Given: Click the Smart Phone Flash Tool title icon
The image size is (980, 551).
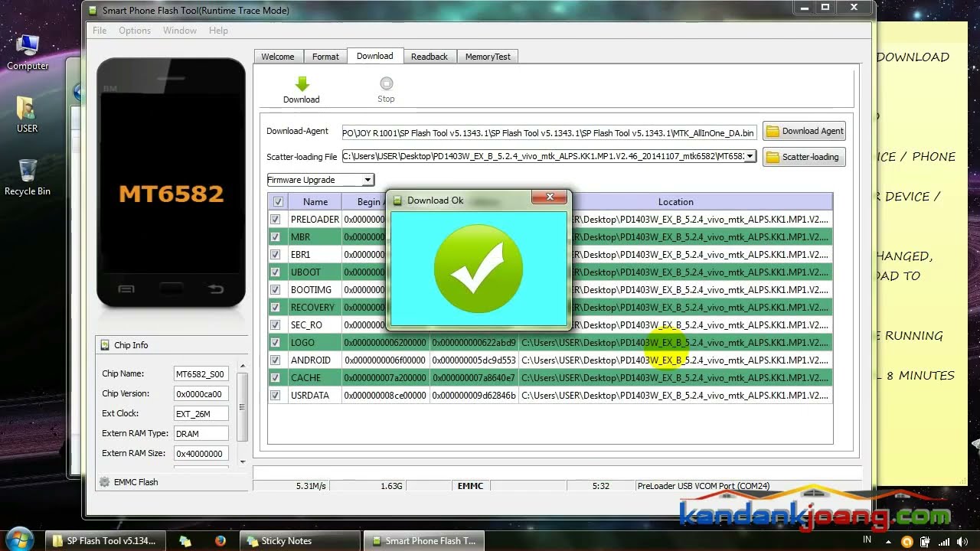Looking at the screenshot, I should (x=93, y=11).
